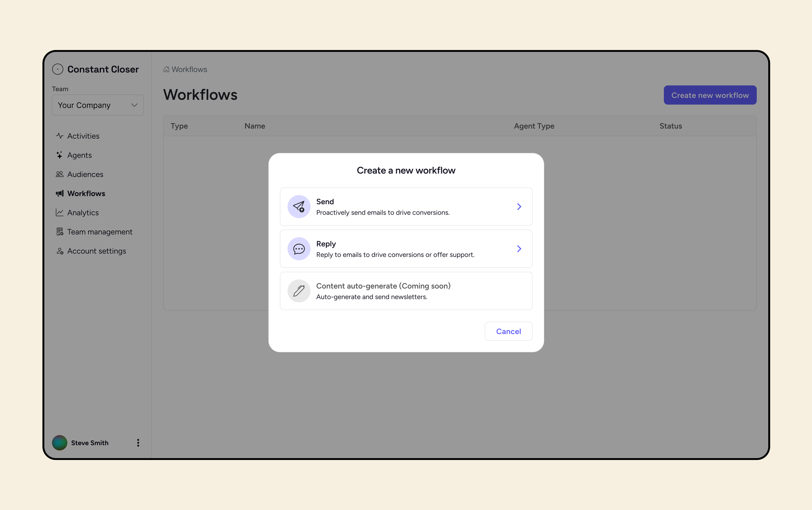Click 'Proactively send emails to drive conversions.' text

(383, 213)
